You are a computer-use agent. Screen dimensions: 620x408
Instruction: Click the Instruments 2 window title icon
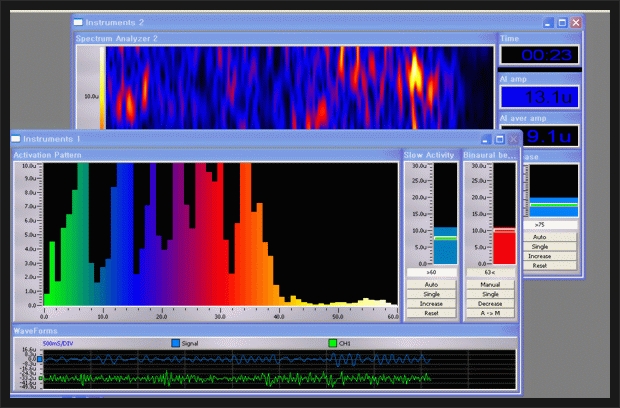click(78, 22)
